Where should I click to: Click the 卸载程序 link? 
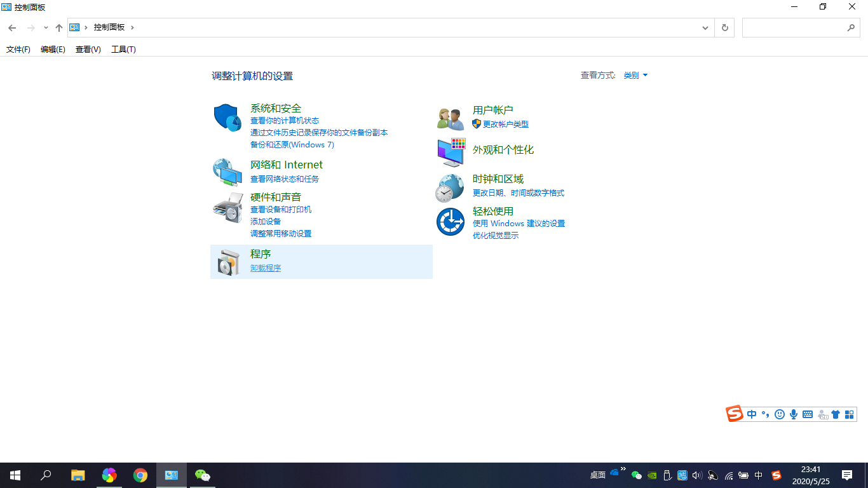click(265, 268)
